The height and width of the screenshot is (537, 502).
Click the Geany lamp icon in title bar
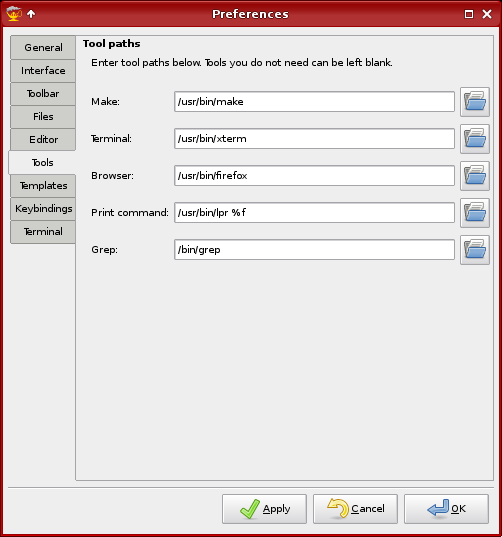point(14,14)
